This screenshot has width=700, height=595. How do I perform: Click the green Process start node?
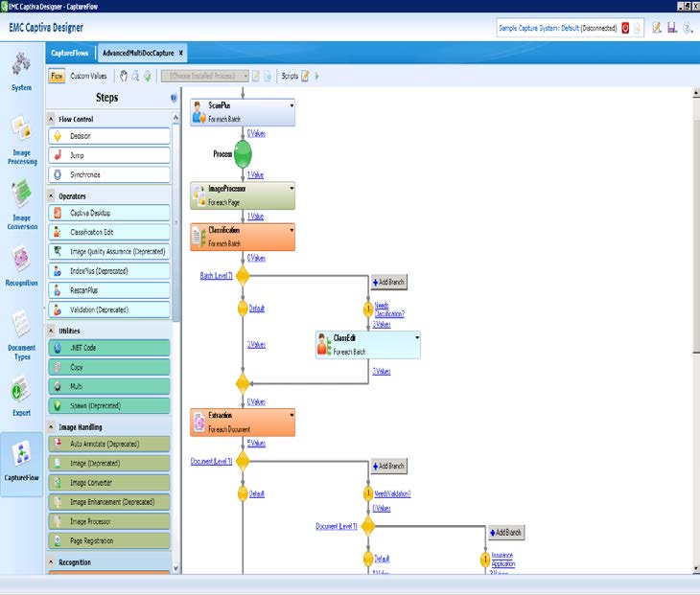243,154
